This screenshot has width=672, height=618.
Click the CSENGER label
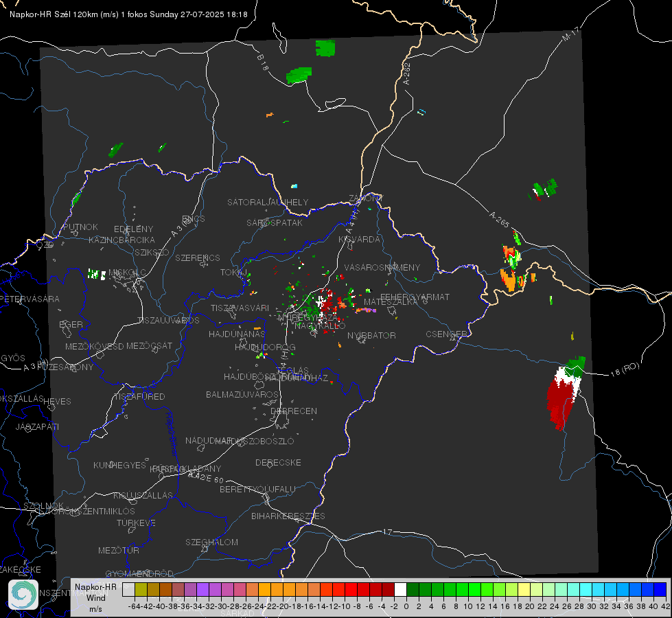(x=446, y=334)
